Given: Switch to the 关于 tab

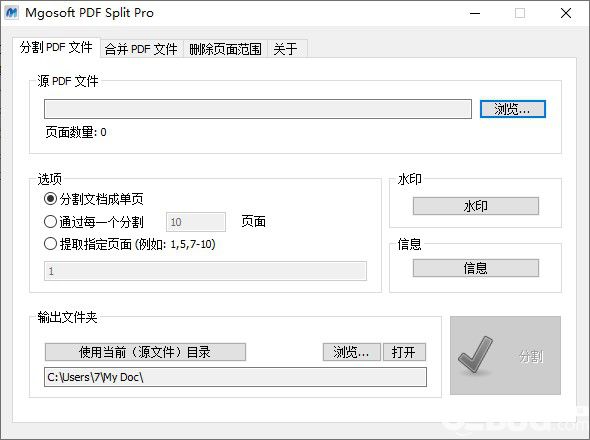Looking at the screenshot, I should point(286,49).
